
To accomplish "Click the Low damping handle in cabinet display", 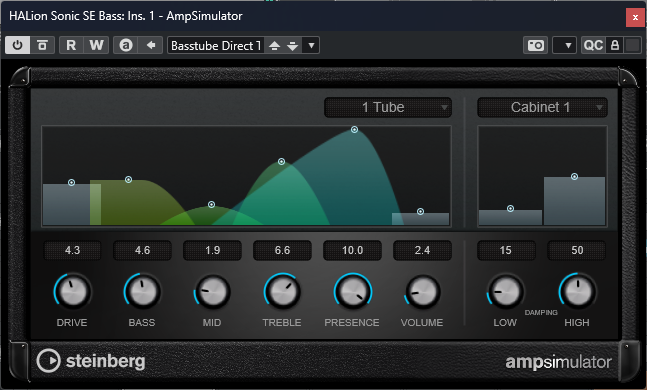I will click(x=510, y=208).
